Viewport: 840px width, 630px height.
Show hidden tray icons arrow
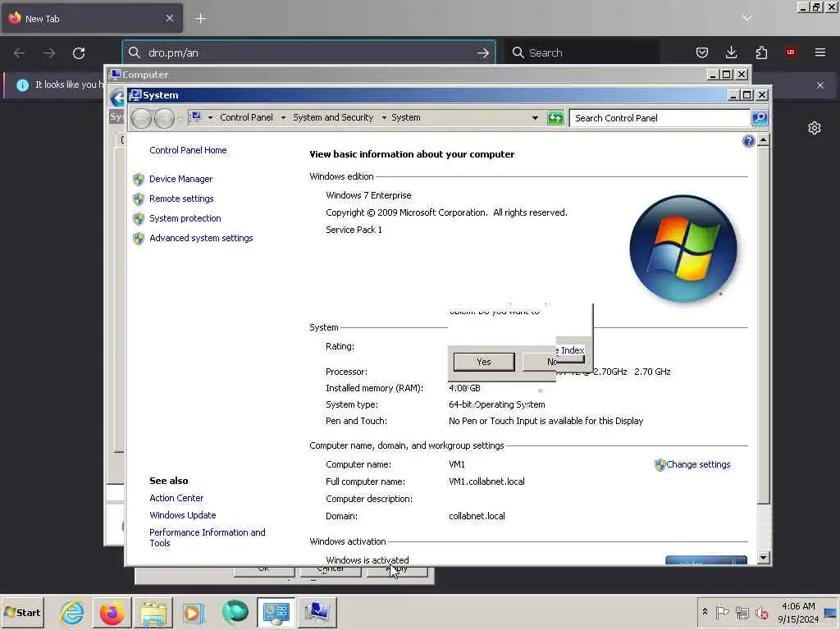click(x=705, y=612)
